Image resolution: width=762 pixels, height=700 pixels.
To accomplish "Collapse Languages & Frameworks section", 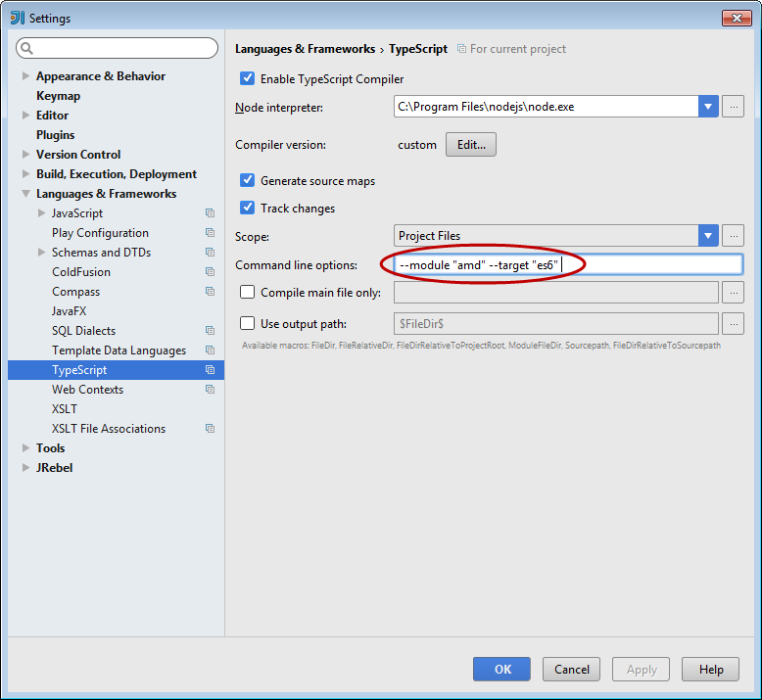I will click(25, 194).
